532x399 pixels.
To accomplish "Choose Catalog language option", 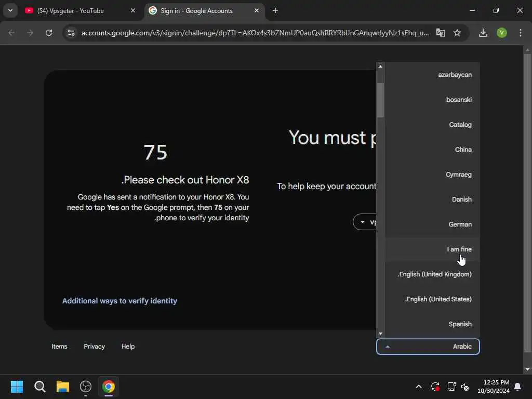I will [x=433, y=125].
